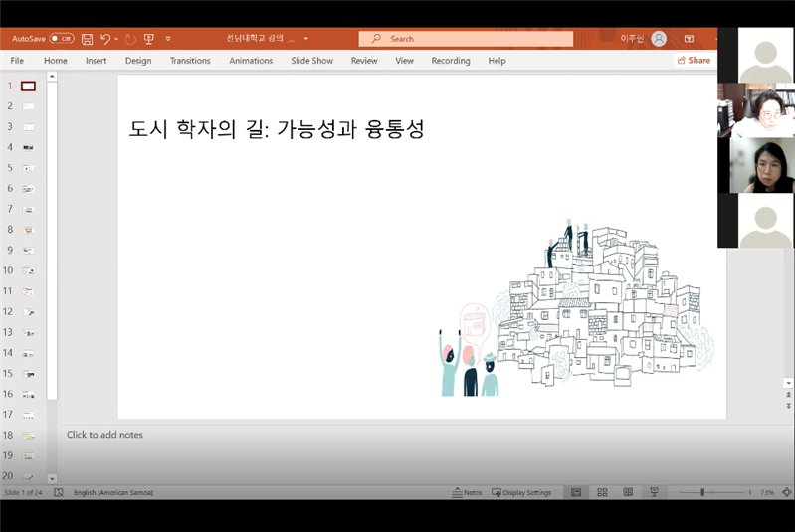Click the Share button

[x=694, y=61]
